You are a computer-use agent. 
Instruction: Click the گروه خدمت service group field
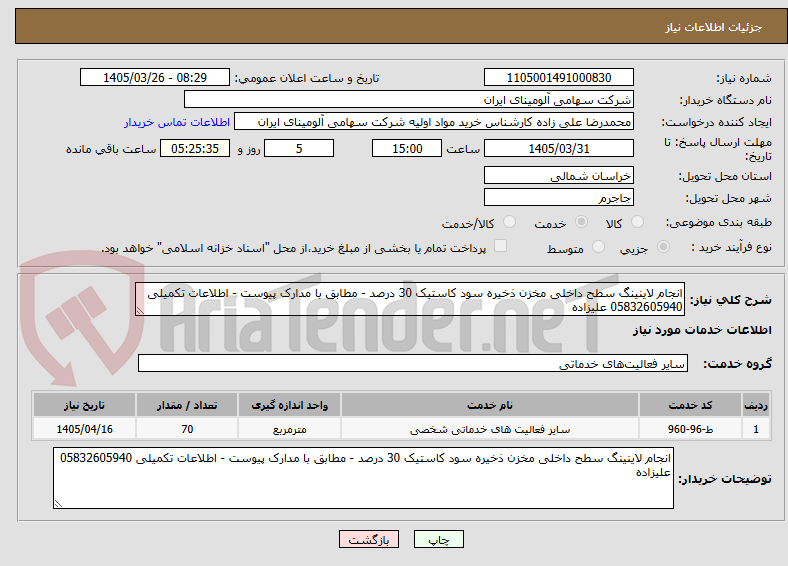point(413,363)
